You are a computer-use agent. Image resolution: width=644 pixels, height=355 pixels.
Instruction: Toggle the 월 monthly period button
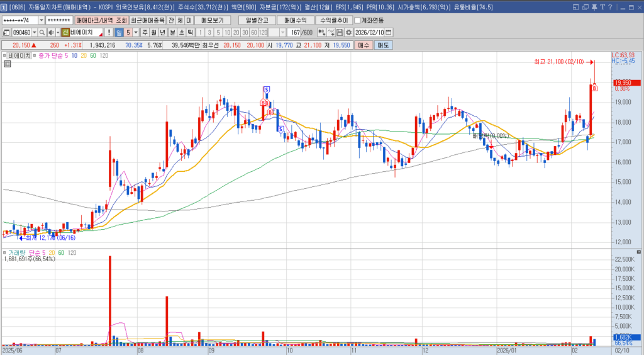click(154, 32)
